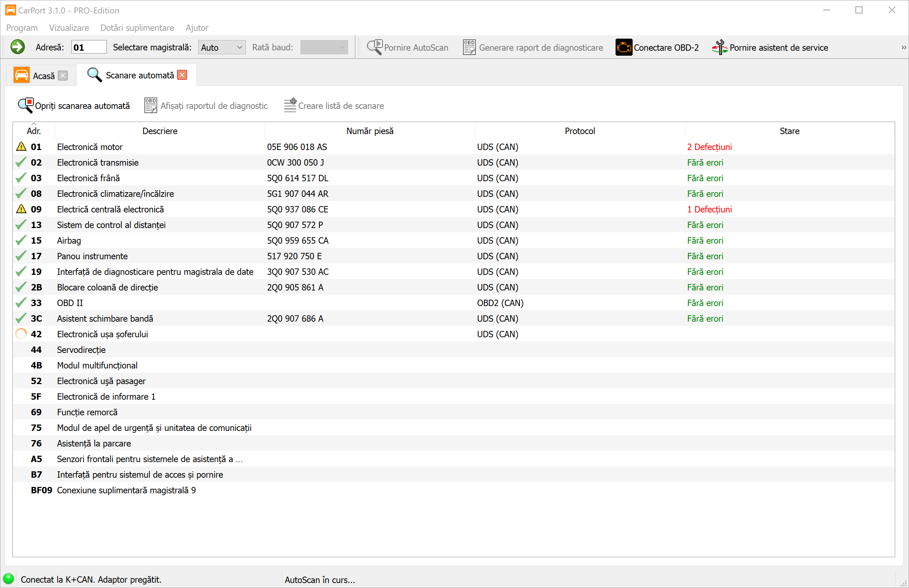Launch Pornire asistent de service
The height and width of the screenshot is (588, 909).
click(x=720, y=48)
